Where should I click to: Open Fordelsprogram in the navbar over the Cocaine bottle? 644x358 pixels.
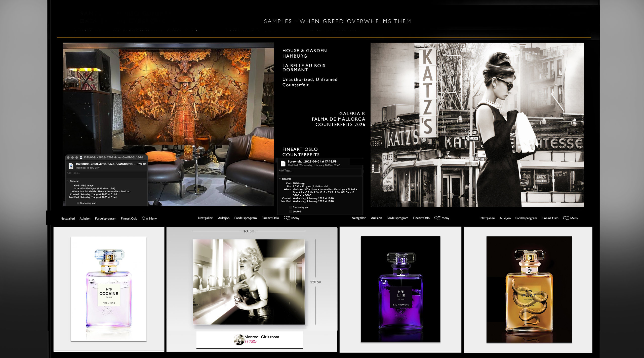106,219
